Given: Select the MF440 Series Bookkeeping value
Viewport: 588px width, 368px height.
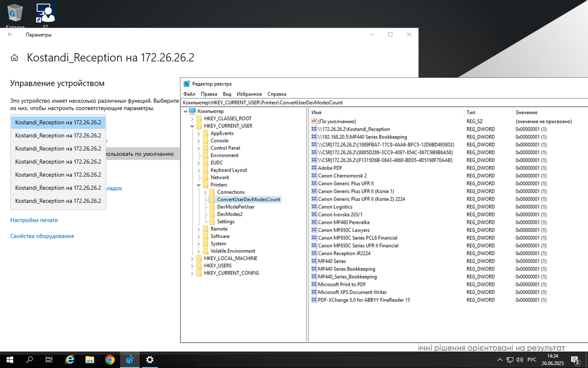Looking at the screenshot, I should point(346,269).
